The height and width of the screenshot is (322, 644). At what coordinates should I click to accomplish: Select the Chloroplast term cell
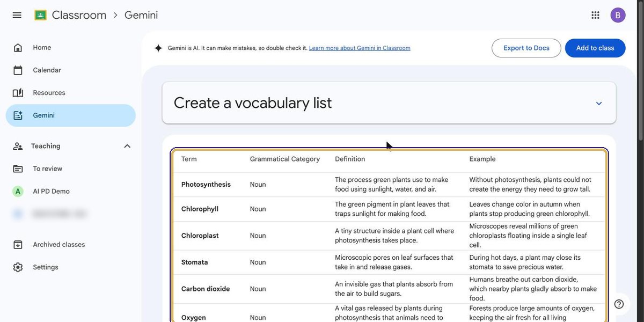tap(200, 236)
